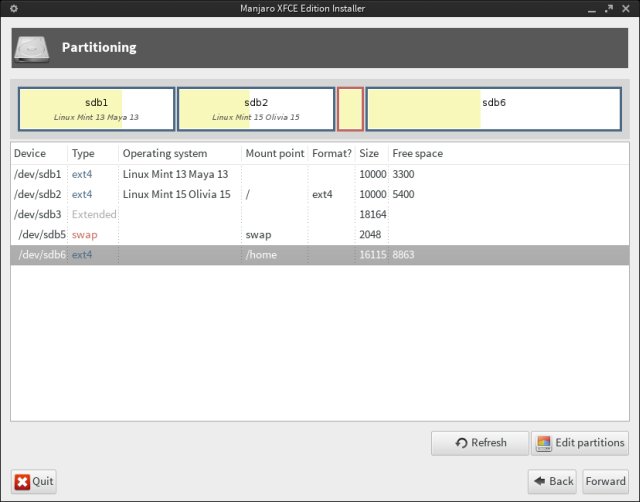Sort by the Free space column header

pyautogui.click(x=417, y=154)
